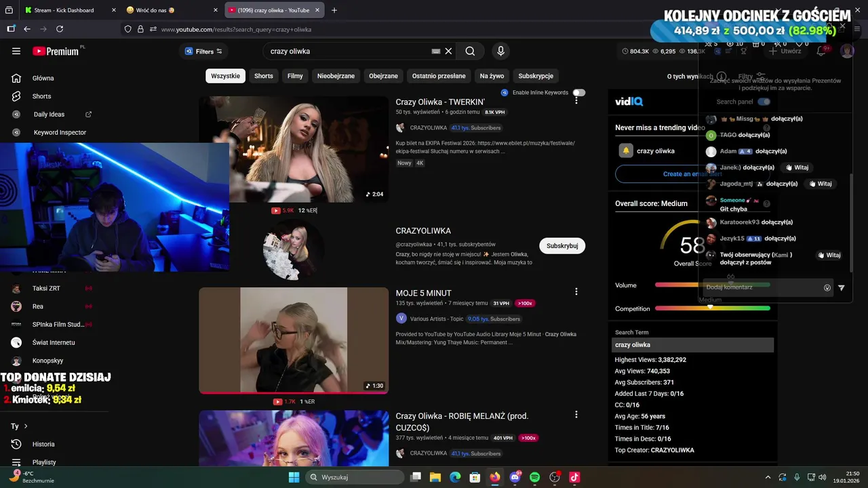This screenshot has height=488, width=868.
Task: Show hidden system tray icons
Action: coord(768,477)
